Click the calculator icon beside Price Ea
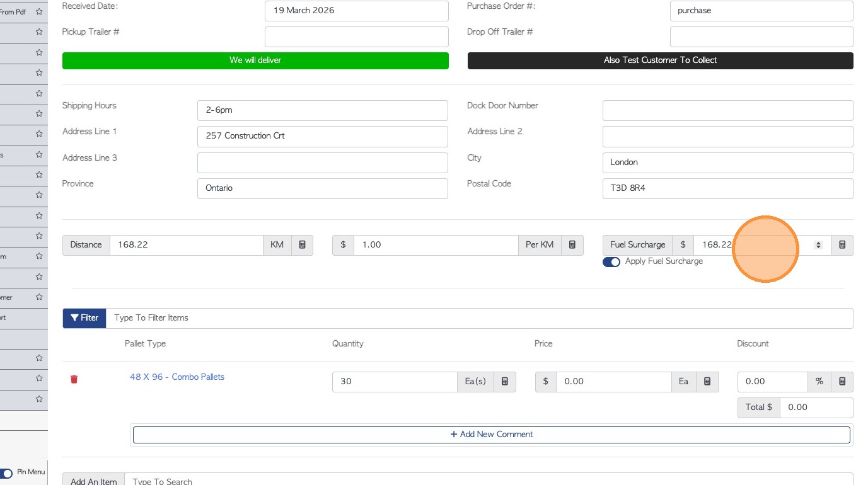Screen dimensions: 868x485 (707, 382)
